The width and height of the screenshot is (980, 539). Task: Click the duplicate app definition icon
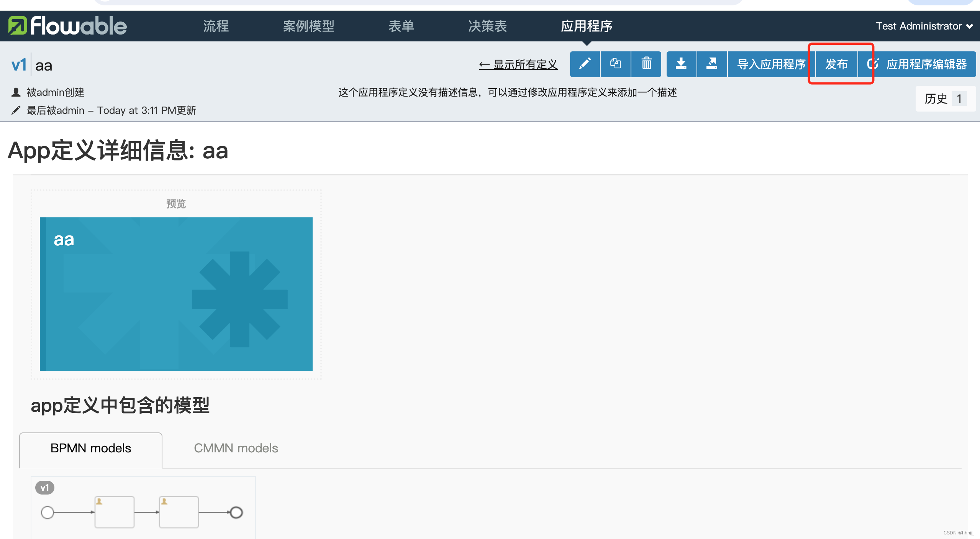point(616,64)
